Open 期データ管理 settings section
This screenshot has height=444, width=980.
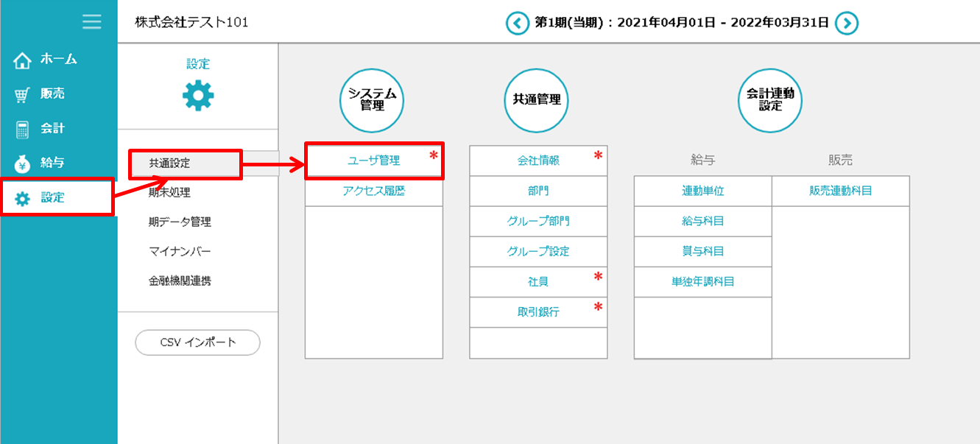pyautogui.click(x=180, y=222)
